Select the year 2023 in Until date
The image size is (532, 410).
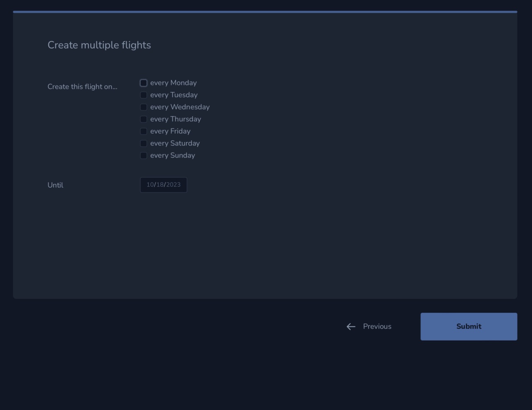pos(173,185)
